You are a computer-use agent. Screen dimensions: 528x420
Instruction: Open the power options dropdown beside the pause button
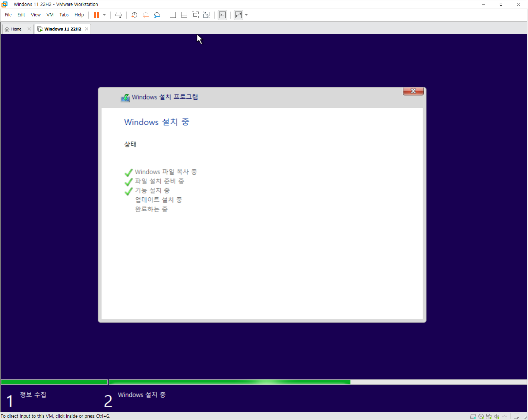click(x=104, y=15)
